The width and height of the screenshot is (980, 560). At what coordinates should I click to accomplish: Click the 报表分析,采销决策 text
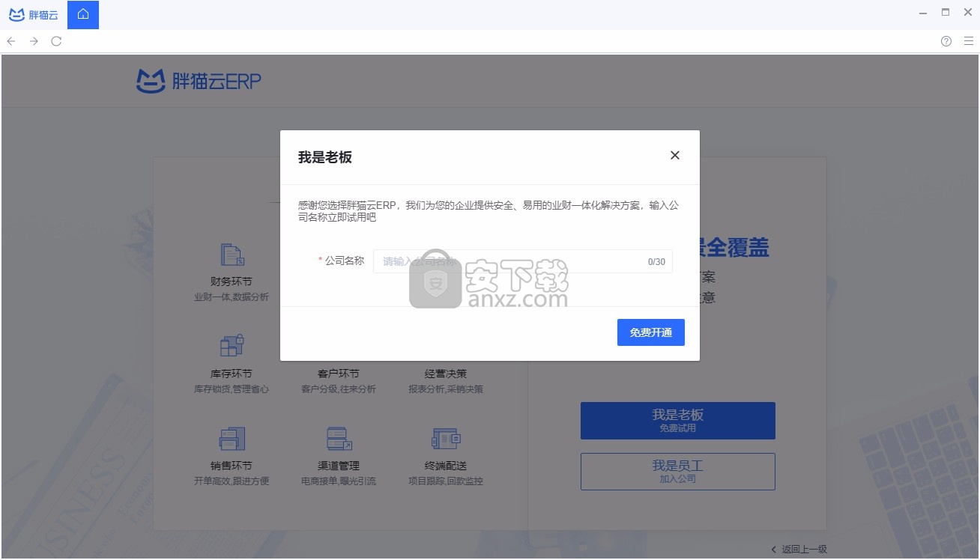[446, 389]
